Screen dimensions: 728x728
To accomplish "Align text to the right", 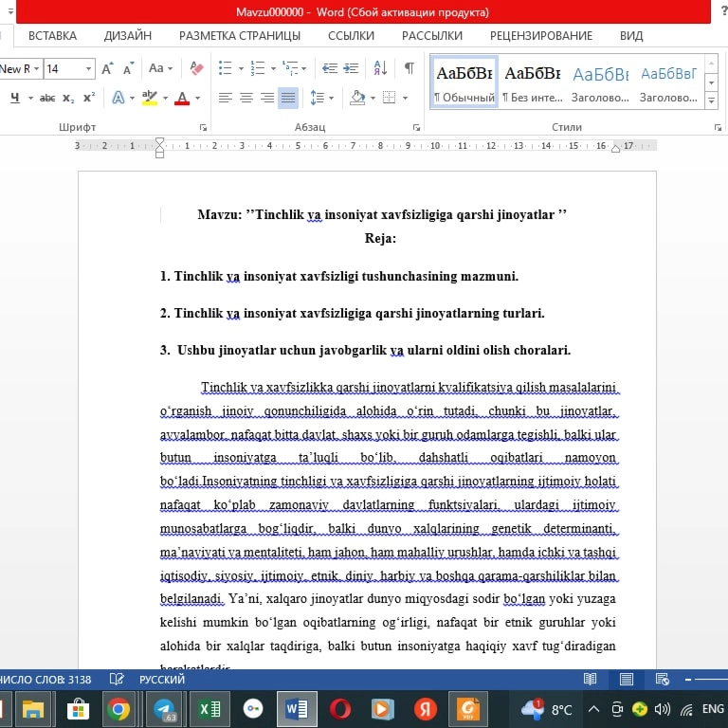I will [267, 98].
